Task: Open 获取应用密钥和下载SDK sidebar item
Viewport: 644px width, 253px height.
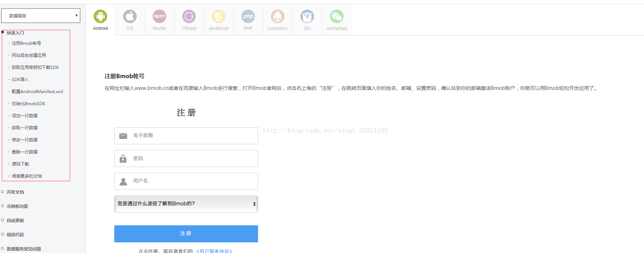Action: [x=35, y=68]
